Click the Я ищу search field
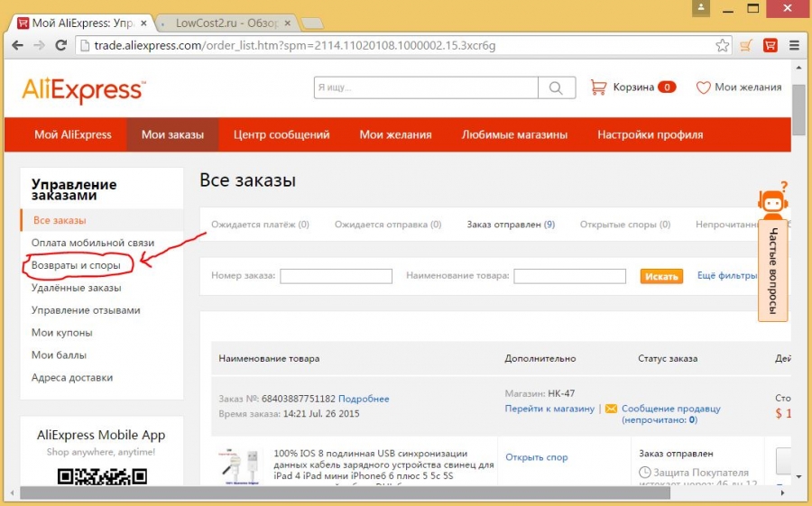 [426, 87]
